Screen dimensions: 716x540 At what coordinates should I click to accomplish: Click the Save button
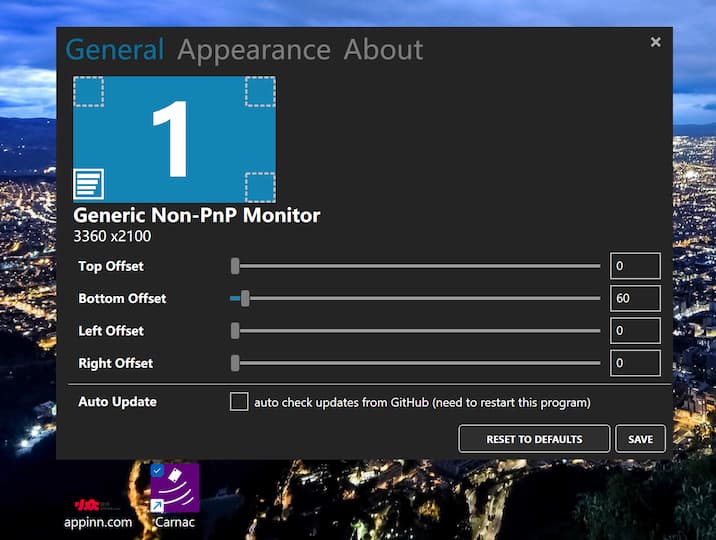(640, 439)
